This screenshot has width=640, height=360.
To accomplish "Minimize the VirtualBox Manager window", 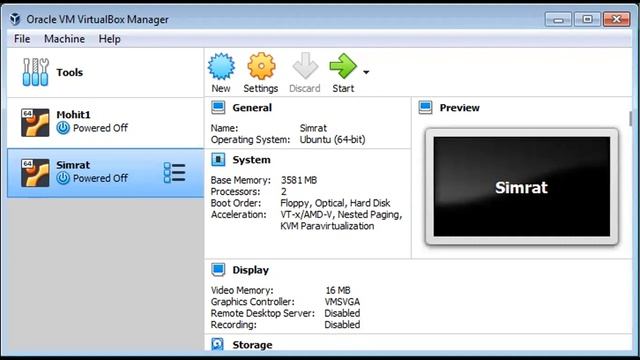I will 558,19.
